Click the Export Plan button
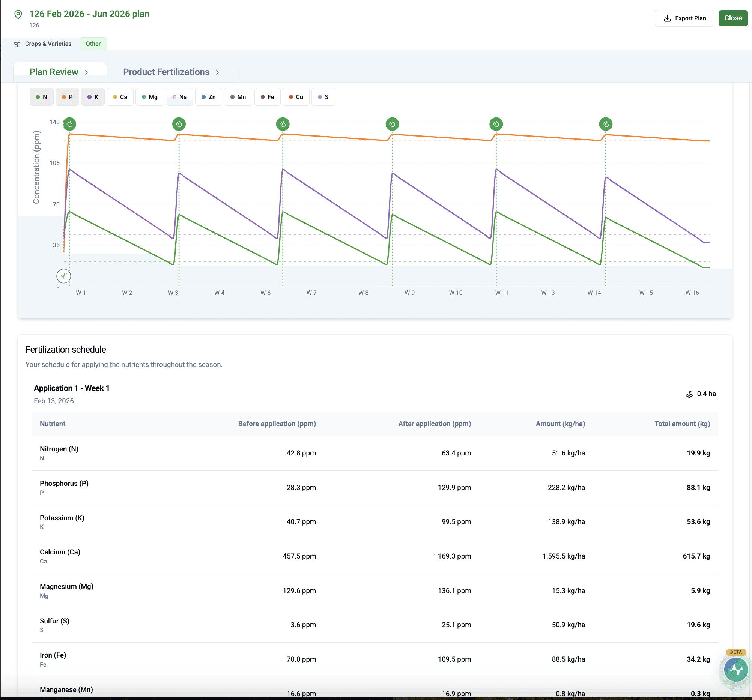The height and width of the screenshot is (700, 752). 684,18
